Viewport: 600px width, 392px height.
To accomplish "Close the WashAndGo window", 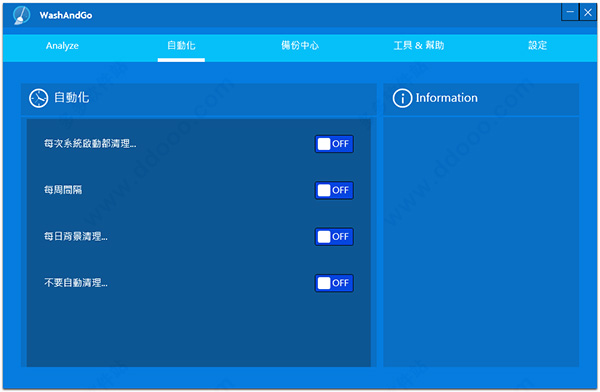I will point(588,12).
